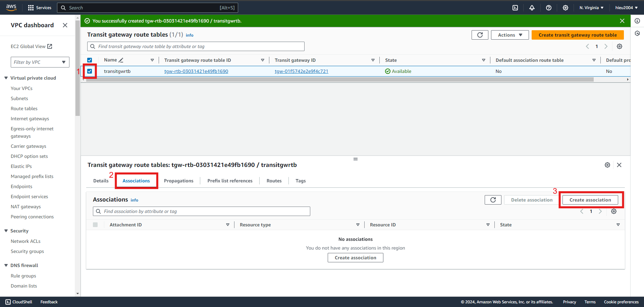Open EC2 Global View external link

point(31,46)
